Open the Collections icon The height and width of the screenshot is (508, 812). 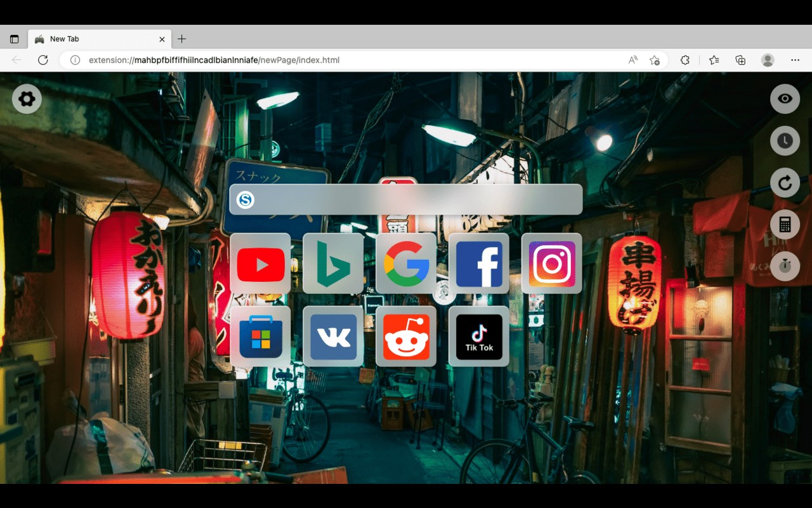tap(740, 60)
